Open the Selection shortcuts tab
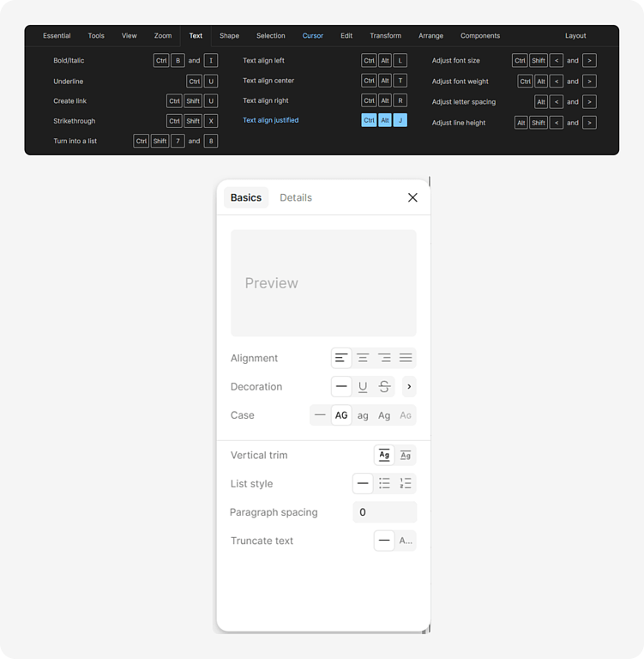Viewport: 644px width, 659px height. coord(271,36)
